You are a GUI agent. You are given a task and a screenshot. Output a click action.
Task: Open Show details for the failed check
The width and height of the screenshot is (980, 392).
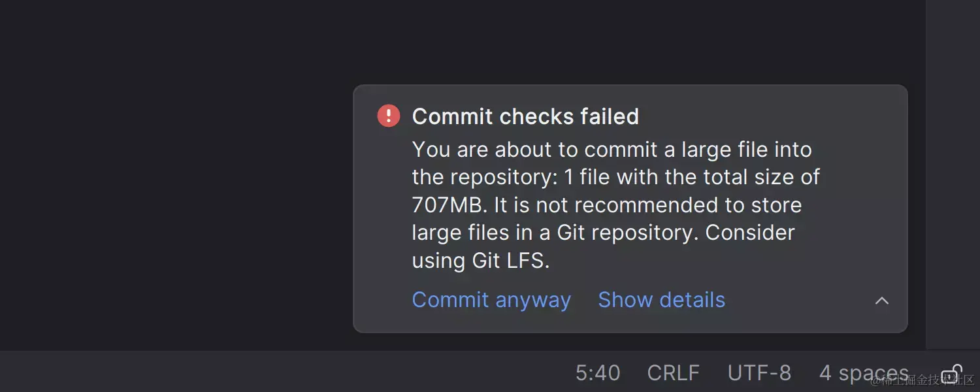(x=661, y=300)
